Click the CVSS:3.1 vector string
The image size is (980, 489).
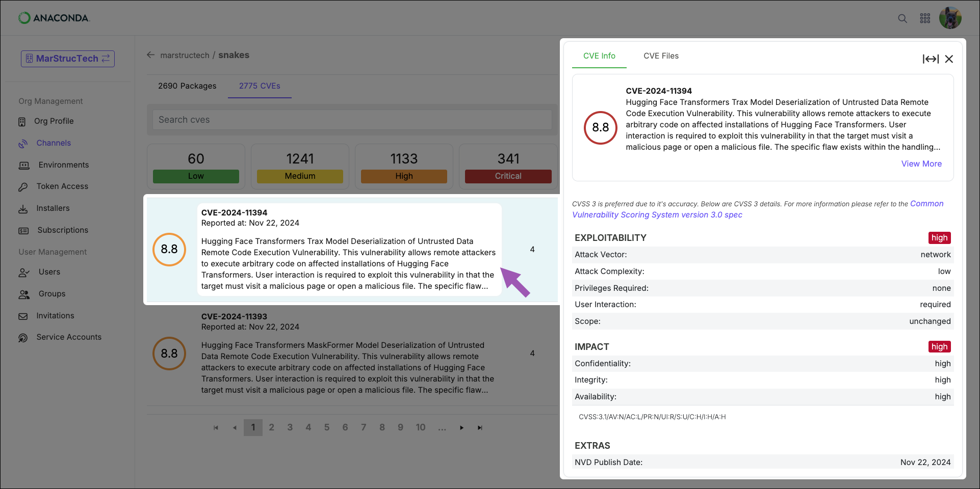pos(652,417)
